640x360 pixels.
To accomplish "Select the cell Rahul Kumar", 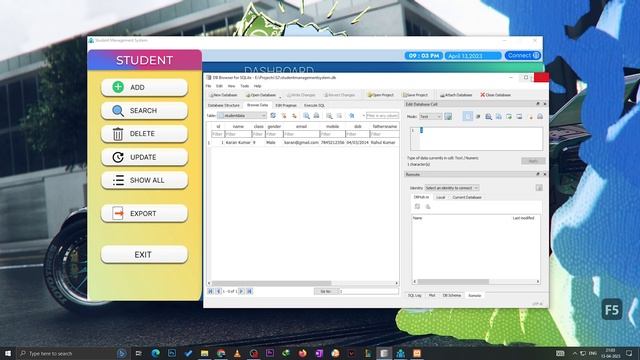I will 384,142.
